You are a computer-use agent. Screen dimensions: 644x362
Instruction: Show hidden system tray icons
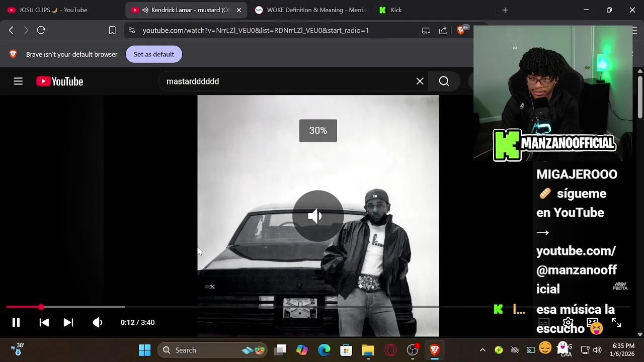pos(482,350)
